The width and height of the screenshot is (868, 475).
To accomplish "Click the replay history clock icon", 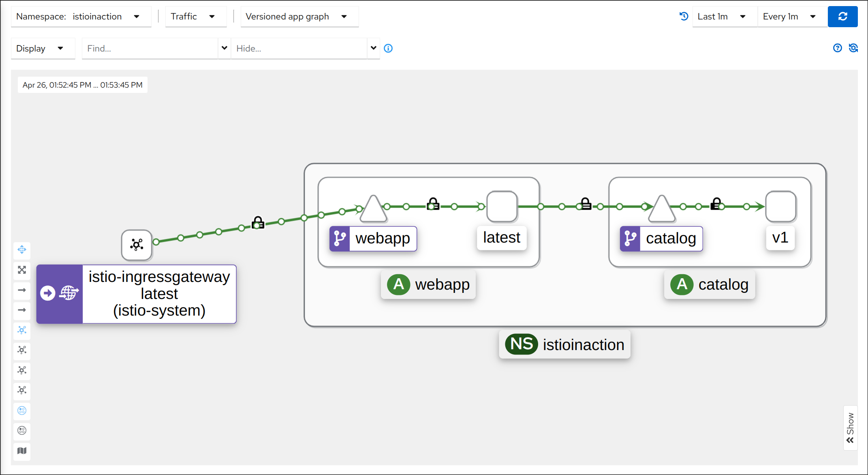I will pos(684,16).
